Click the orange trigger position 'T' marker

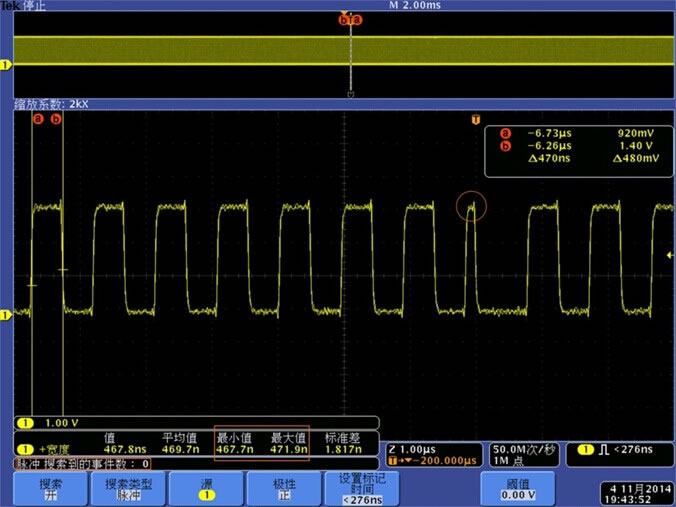[x=476, y=120]
